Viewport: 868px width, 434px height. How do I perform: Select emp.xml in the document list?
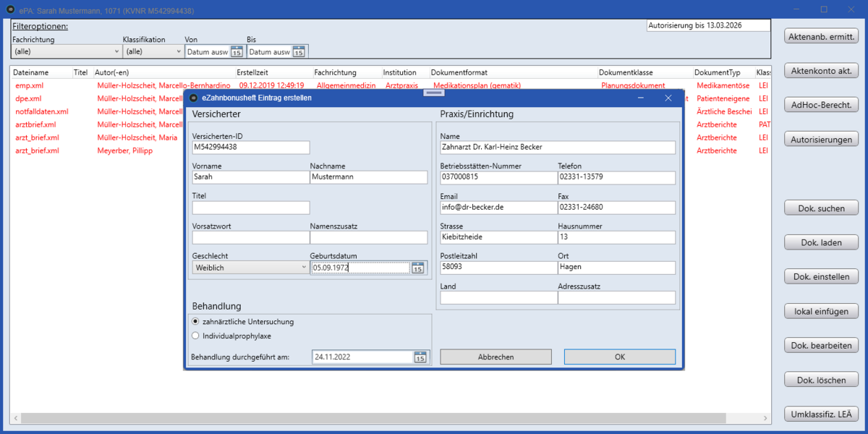pos(30,85)
